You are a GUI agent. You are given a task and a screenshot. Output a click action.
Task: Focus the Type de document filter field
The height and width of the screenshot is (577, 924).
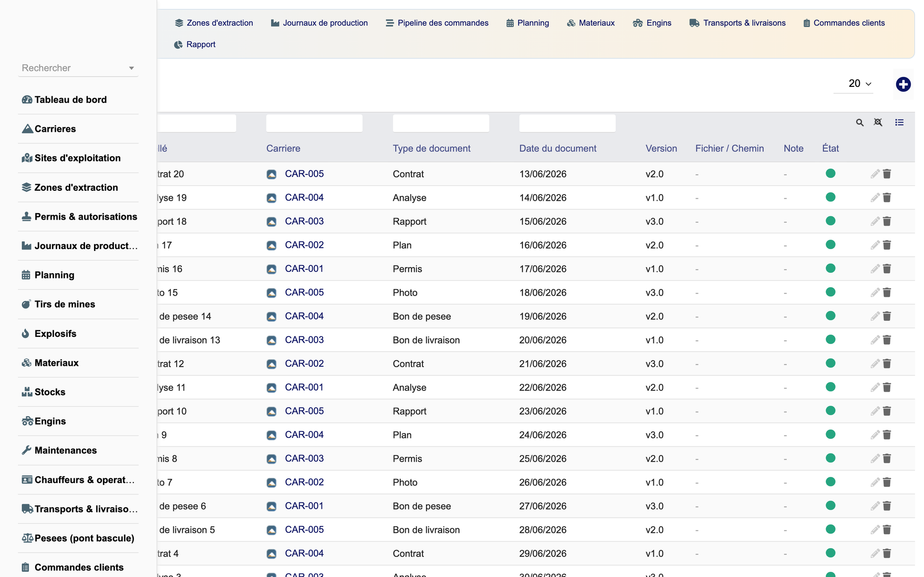coord(441,123)
